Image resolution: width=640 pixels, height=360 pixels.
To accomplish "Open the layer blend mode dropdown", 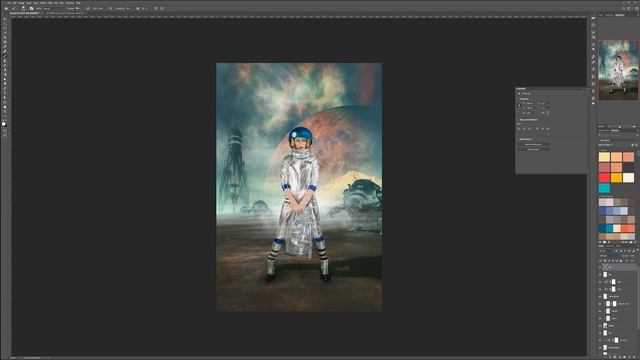I will tap(608, 256).
